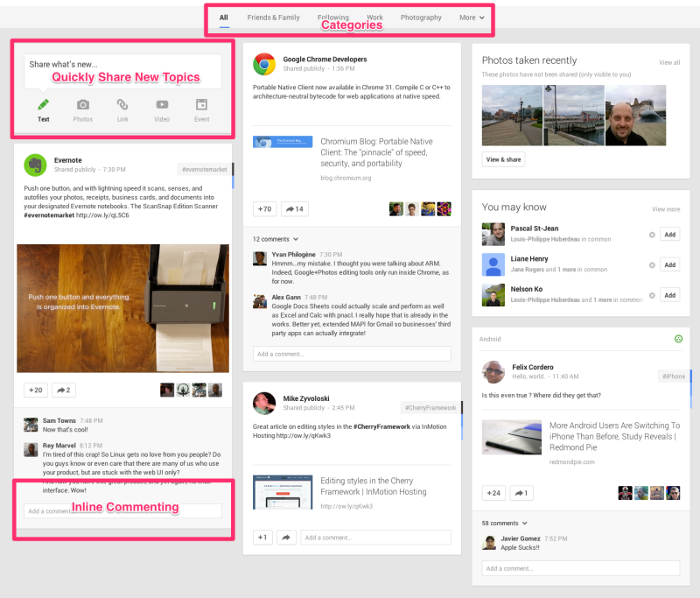700x598 pixels.
Task: Add Nelson Ko to circles
Action: [669, 295]
